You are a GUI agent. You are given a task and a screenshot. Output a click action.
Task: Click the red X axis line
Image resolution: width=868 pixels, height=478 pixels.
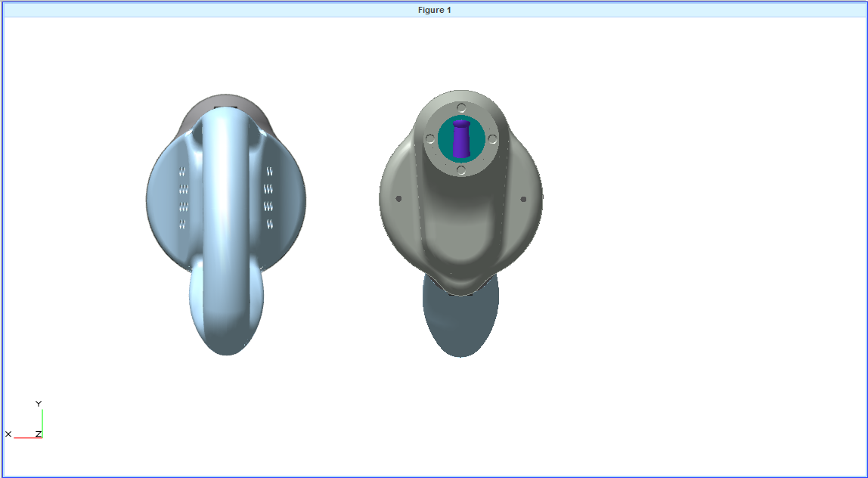[29, 437]
